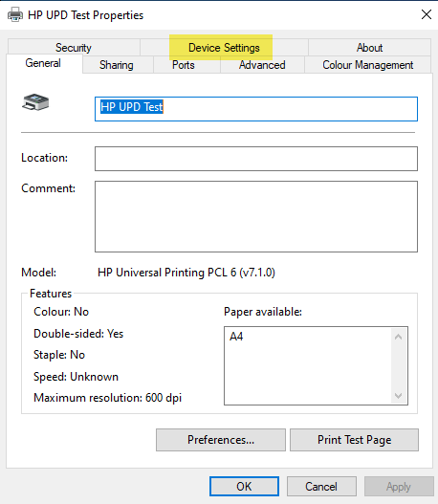Click the 'Comment:' label
Image resolution: width=438 pixels, height=504 pixels.
tap(48, 188)
